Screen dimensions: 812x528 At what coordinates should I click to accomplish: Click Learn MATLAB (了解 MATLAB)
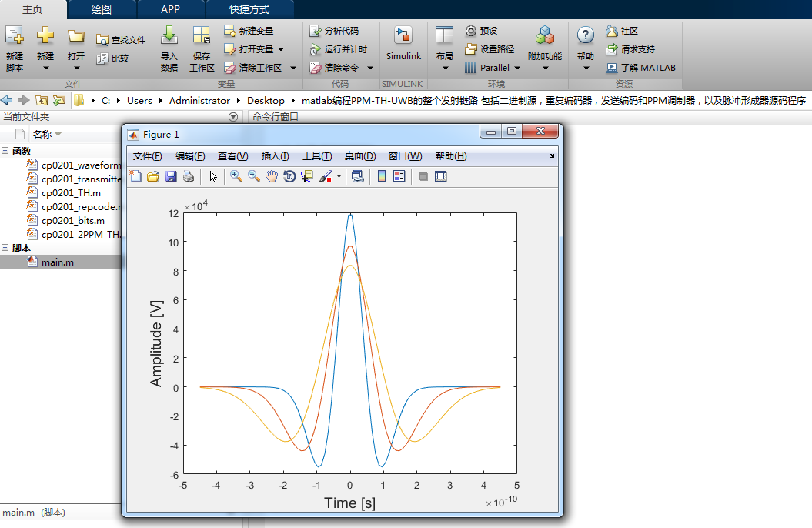[640, 68]
